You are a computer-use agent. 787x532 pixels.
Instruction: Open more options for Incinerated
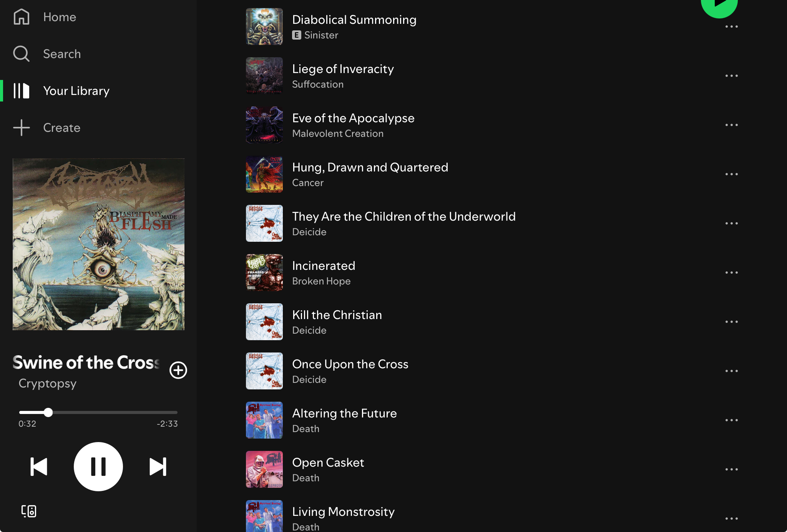[x=732, y=273]
